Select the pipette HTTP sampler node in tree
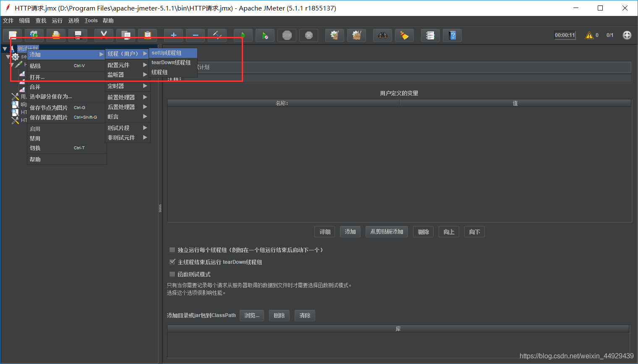This screenshot has width=638, height=364. pos(19,65)
